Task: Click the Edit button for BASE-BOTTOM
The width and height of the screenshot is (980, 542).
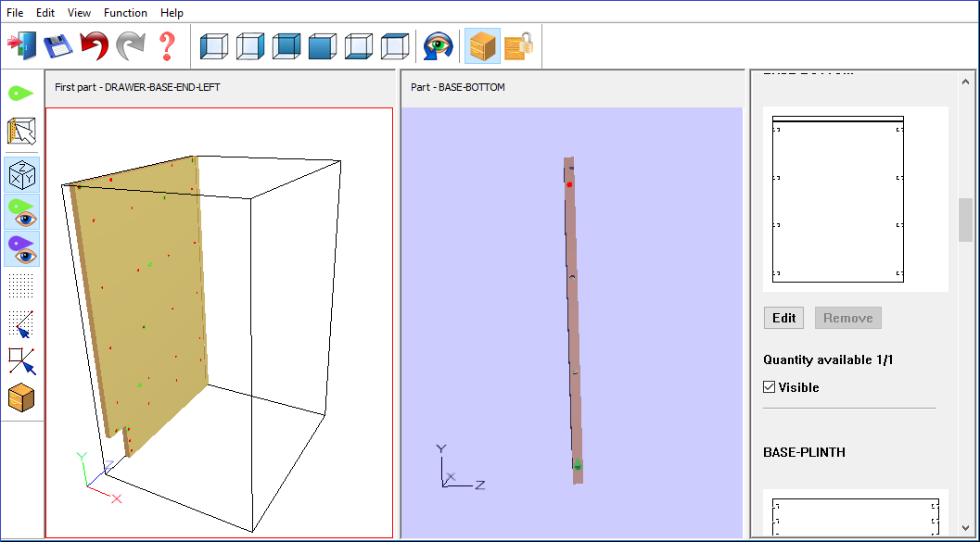Action: coord(783,318)
